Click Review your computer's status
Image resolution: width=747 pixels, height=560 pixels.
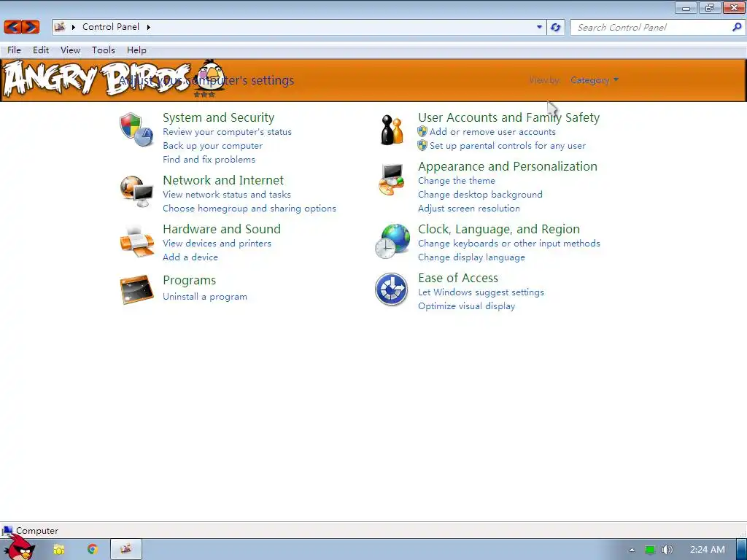[228, 132]
